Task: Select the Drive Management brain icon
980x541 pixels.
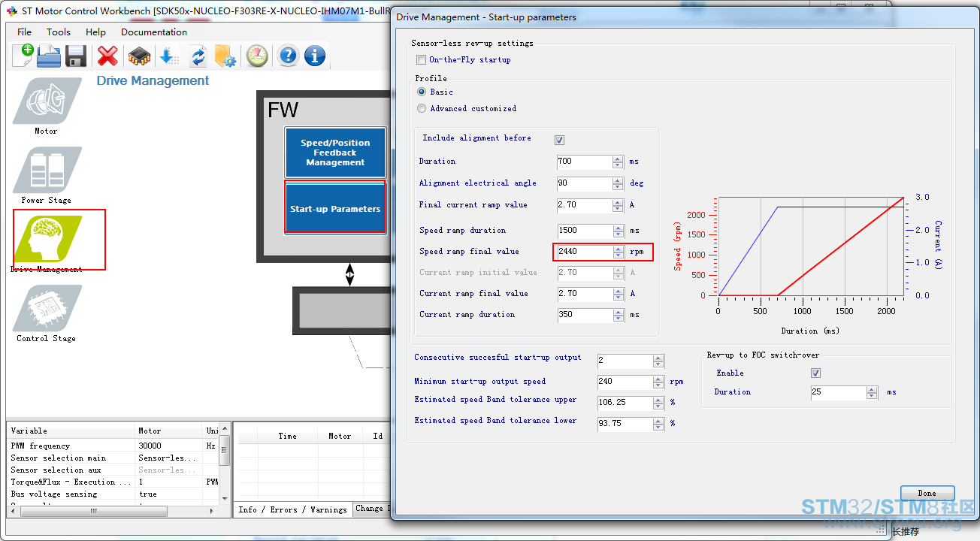Action: click(47, 240)
